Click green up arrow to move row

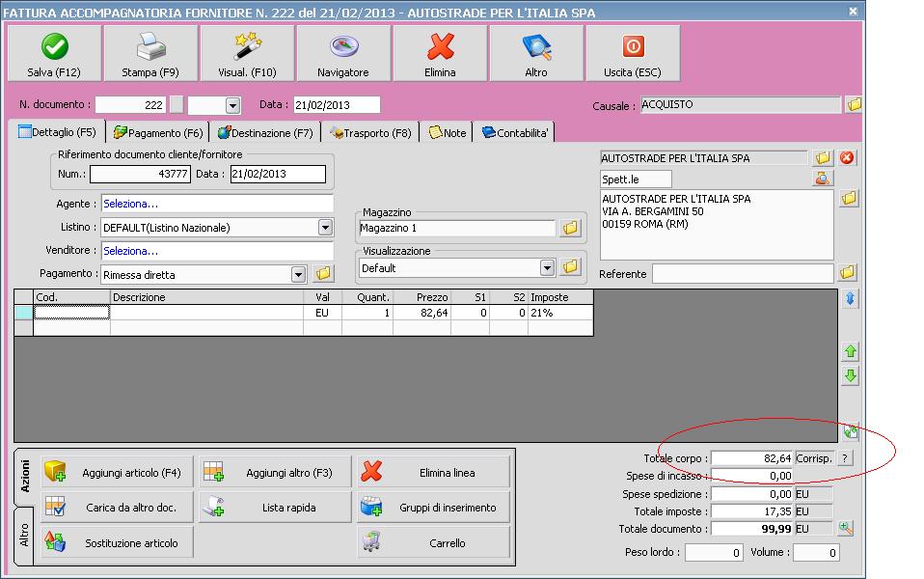[x=850, y=352]
